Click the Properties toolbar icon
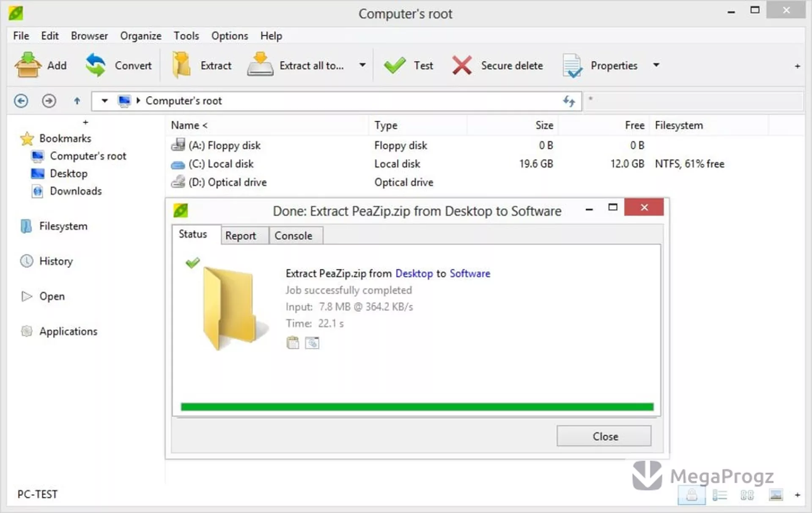Image resolution: width=812 pixels, height=513 pixels. click(573, 66)
